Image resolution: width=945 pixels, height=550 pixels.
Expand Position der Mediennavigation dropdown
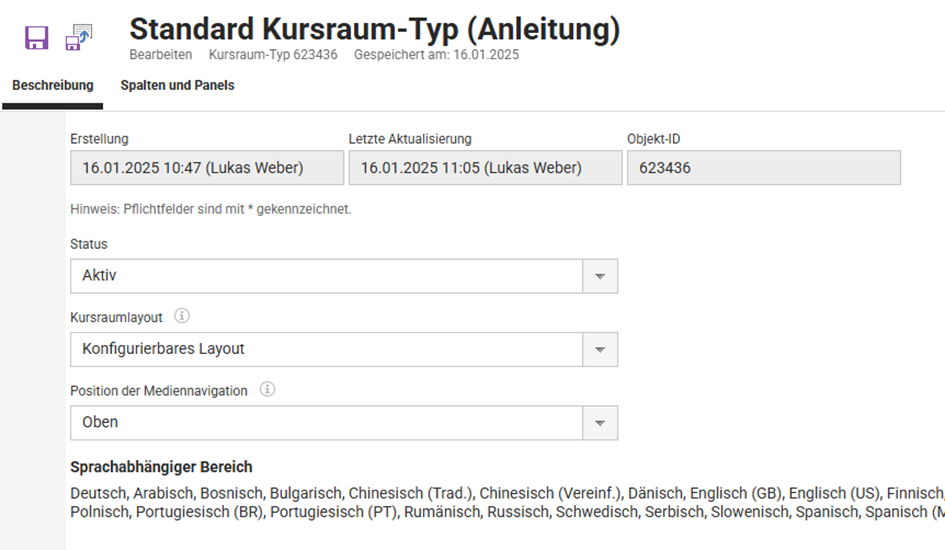coord(600,423)
